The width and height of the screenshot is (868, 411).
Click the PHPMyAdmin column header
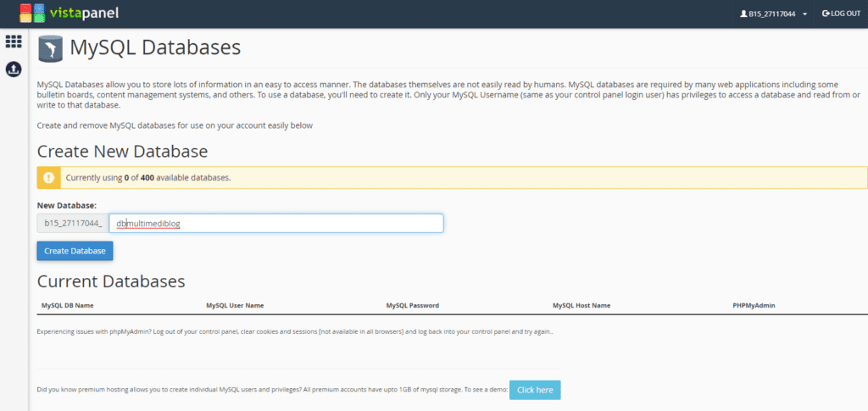754,305
